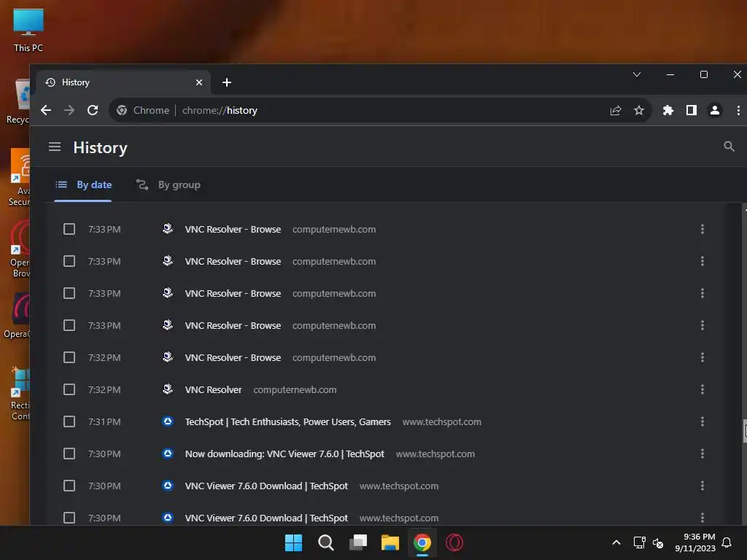Viewport: 747px width, 560px height.
Task: Click the TechSpot favicon on the 7:31 PM row
Action: tap(168, 421)
